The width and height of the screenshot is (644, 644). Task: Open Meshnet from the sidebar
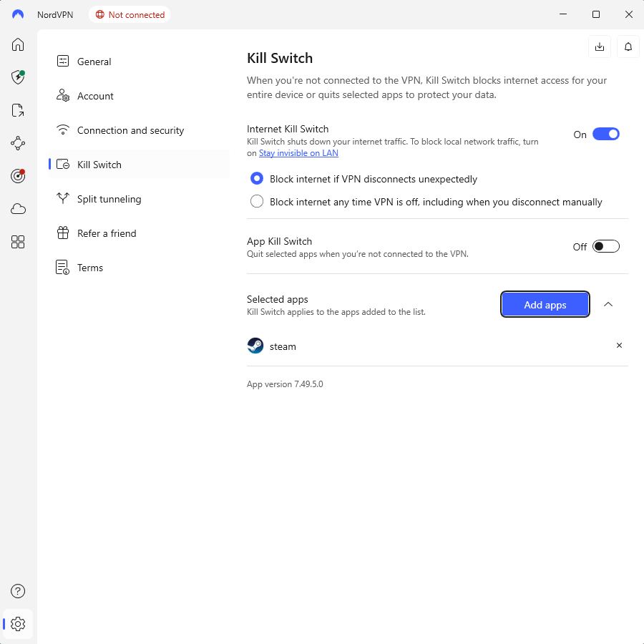18,143
